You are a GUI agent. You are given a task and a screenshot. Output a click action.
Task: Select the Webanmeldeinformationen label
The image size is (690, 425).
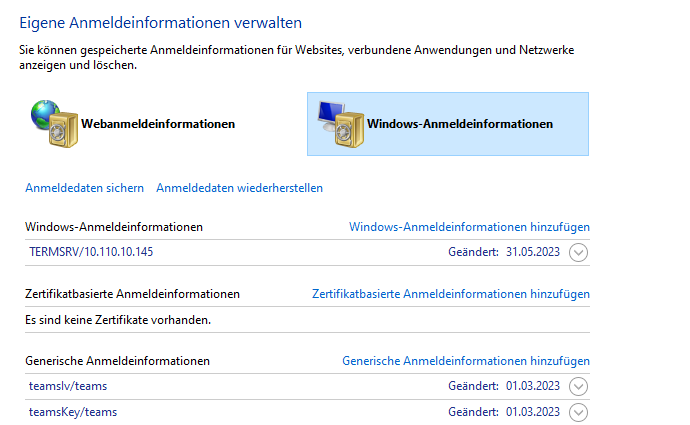tap(158, 124)
